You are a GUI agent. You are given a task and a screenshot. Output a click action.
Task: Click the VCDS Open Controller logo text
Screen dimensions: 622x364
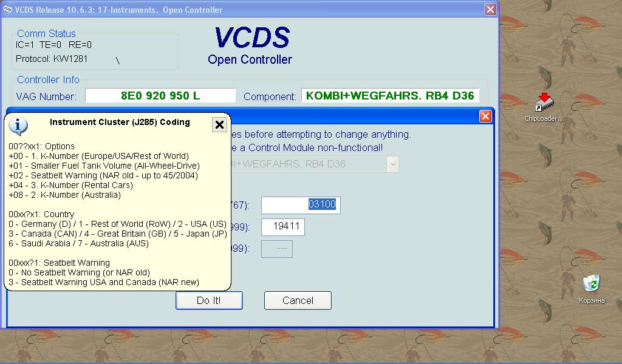251,45
